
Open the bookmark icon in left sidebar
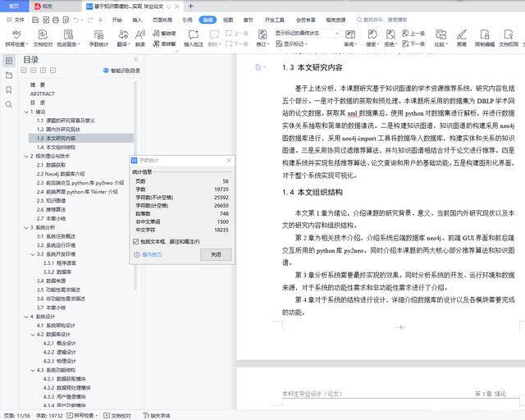click(x=9, y=89)
